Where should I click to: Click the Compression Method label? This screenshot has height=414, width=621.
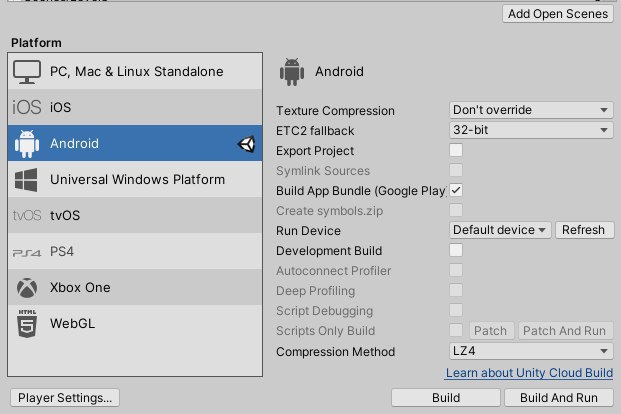(336, 352)
